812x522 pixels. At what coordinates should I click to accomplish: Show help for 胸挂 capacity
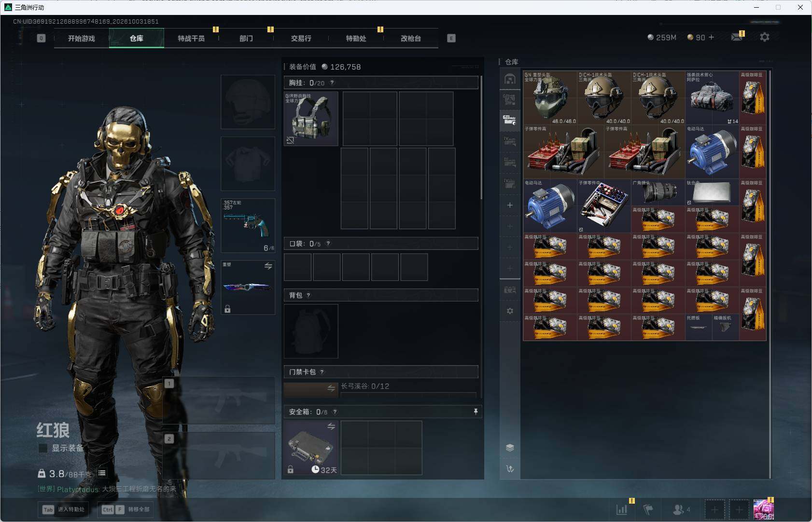(332, 83)
